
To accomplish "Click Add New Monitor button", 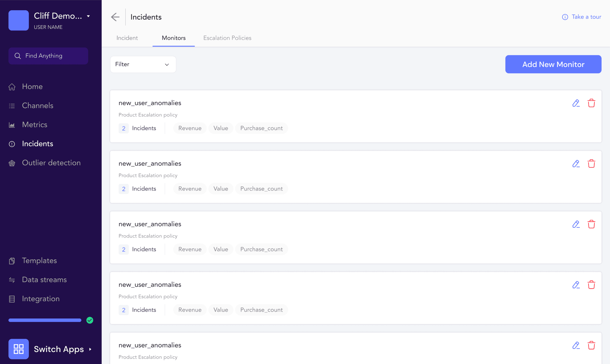I will (553, 64).
